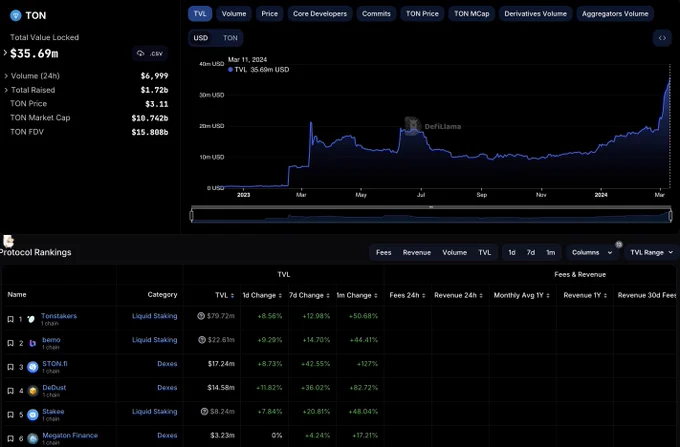Click Dexes category link for STON.fi
Viewport: 680px width, 447px height.
(x=167, y=364)
